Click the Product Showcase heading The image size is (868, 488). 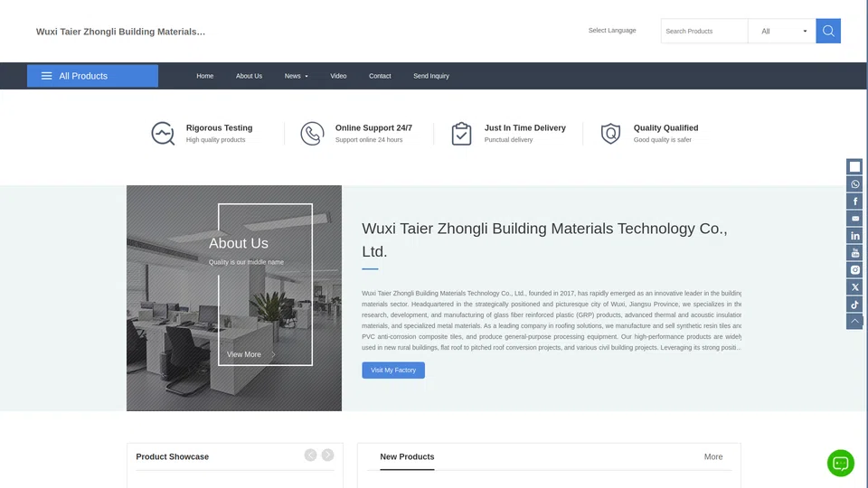tap(172, 456)
